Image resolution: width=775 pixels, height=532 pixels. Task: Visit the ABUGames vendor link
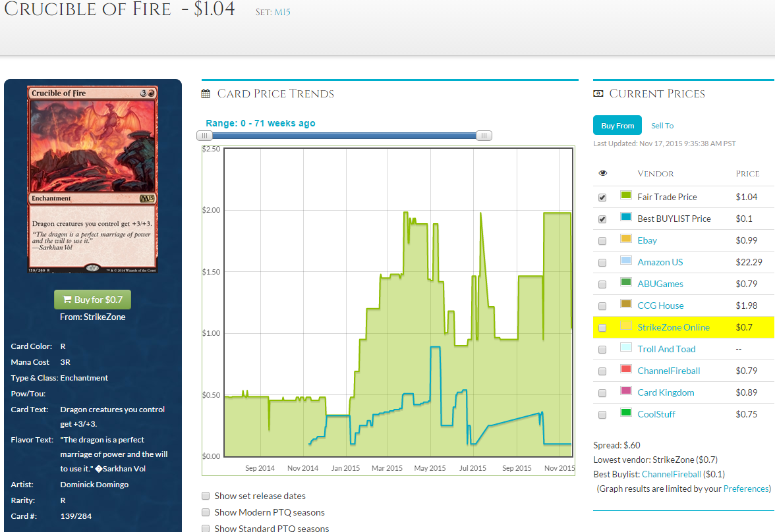[660, 284]
